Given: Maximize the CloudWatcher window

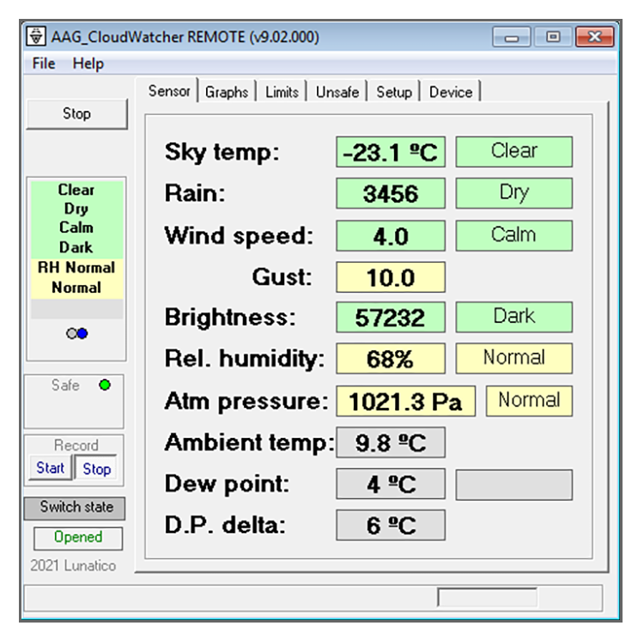Looking at the screenshot, I should point(553,37).
